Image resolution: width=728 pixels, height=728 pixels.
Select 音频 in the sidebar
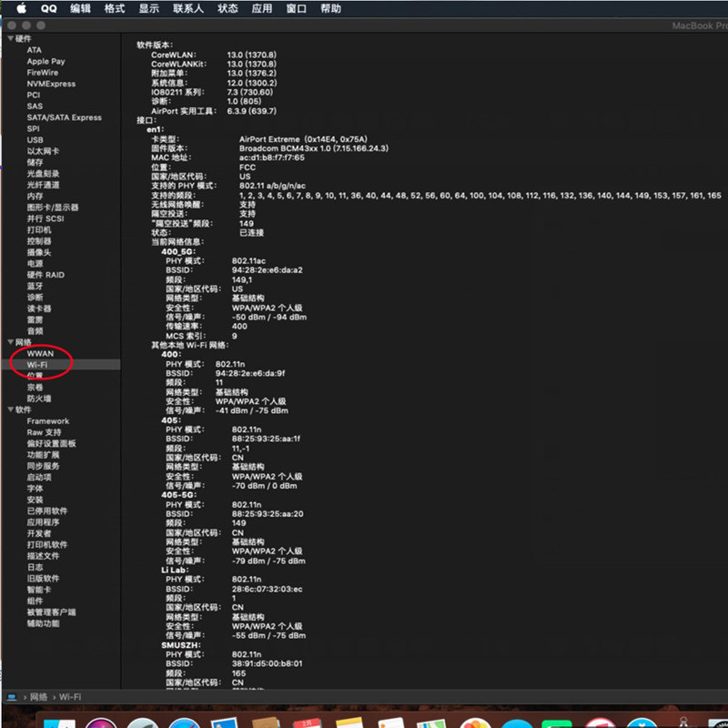tap(35, 330)
